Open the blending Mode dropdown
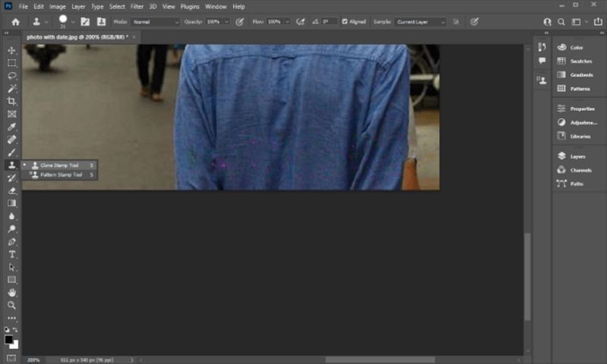Screen dimensions: 607x364 tap(155, 22)
